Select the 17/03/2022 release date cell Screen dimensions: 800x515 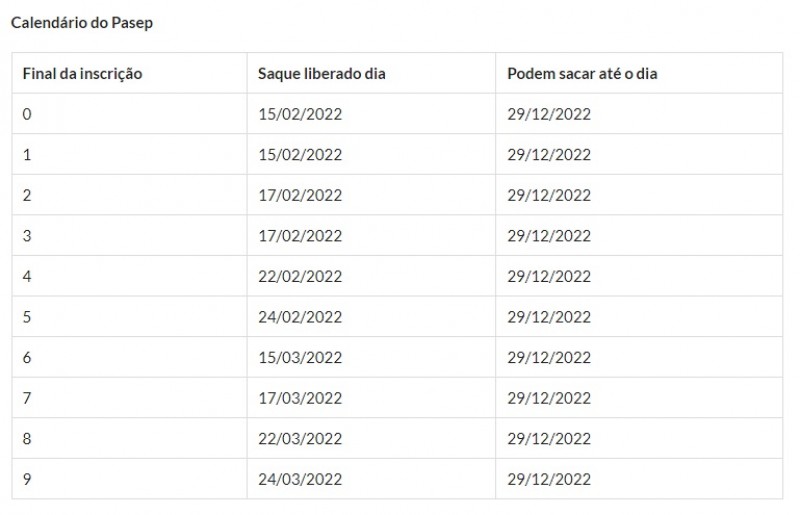coord(371,398)
